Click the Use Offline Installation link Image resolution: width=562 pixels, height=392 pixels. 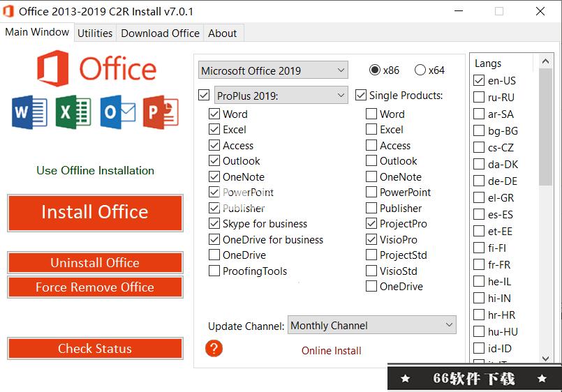(96, 170)
